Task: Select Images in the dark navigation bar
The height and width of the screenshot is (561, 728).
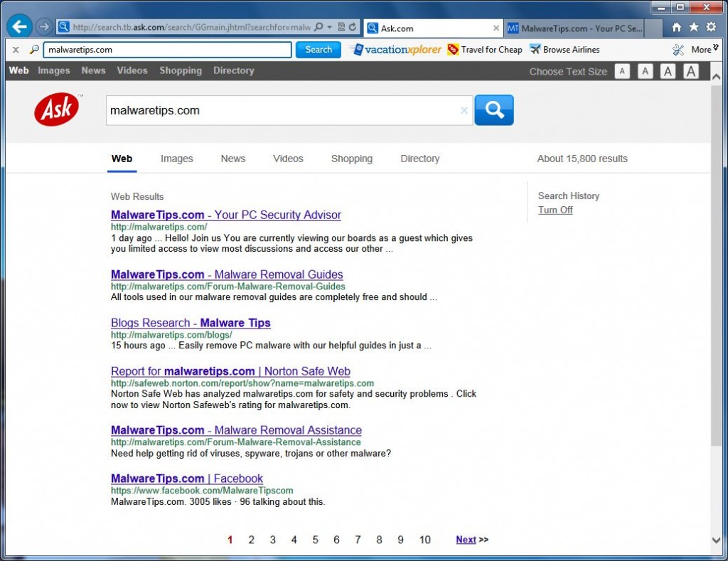Action: coord(54,70)
